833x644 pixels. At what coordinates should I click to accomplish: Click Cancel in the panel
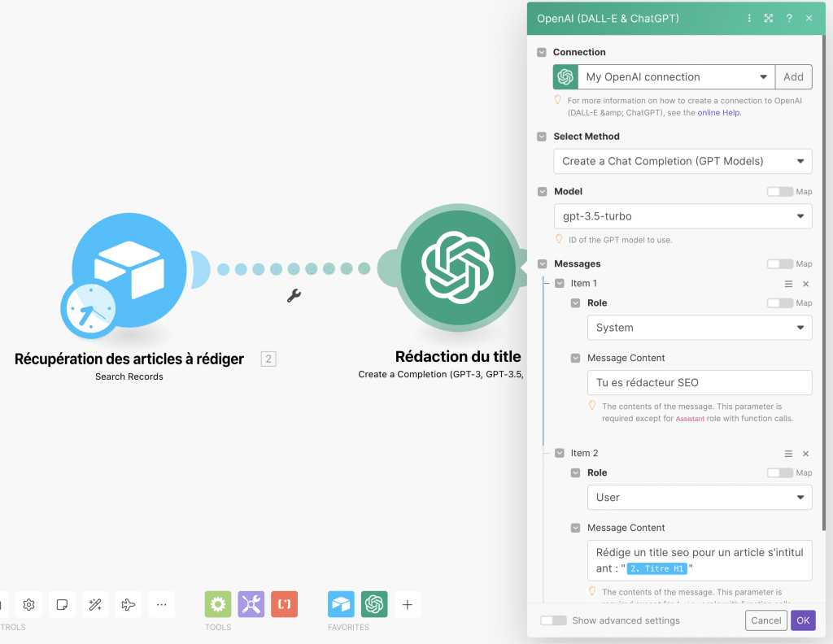(x=766, y=620)
